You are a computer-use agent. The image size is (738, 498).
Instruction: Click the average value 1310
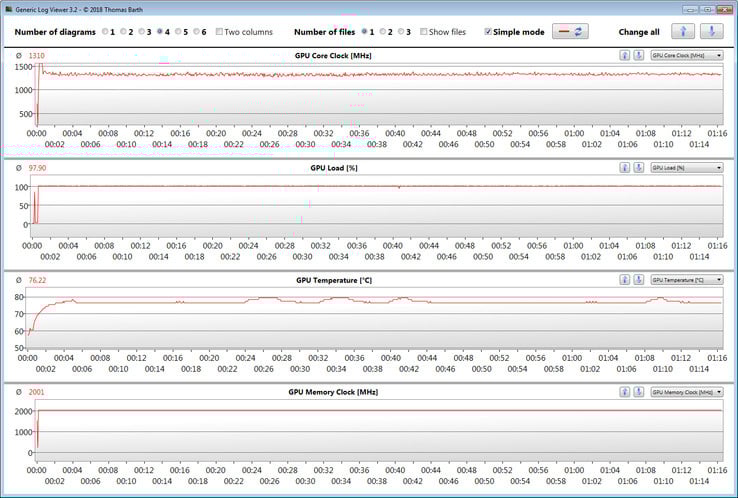point(36,56)
